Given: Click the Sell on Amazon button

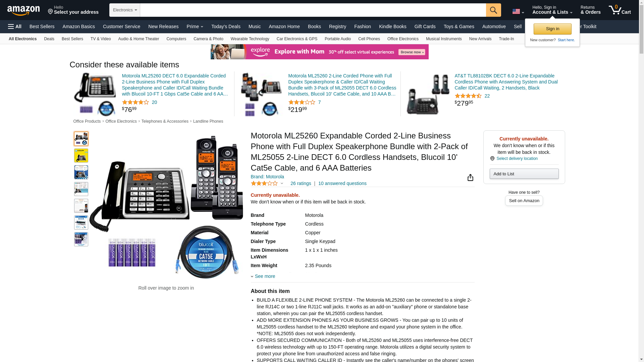Looking at the screenshot, I should tap(524, 200).
